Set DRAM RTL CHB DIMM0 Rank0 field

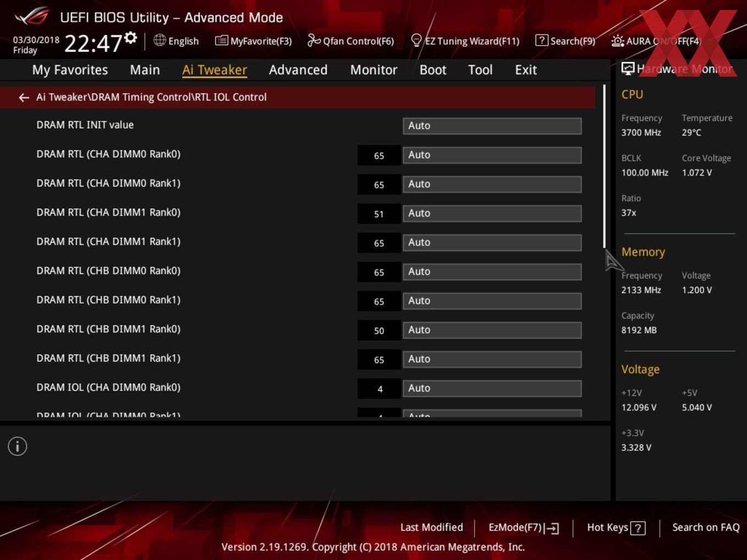492,271
